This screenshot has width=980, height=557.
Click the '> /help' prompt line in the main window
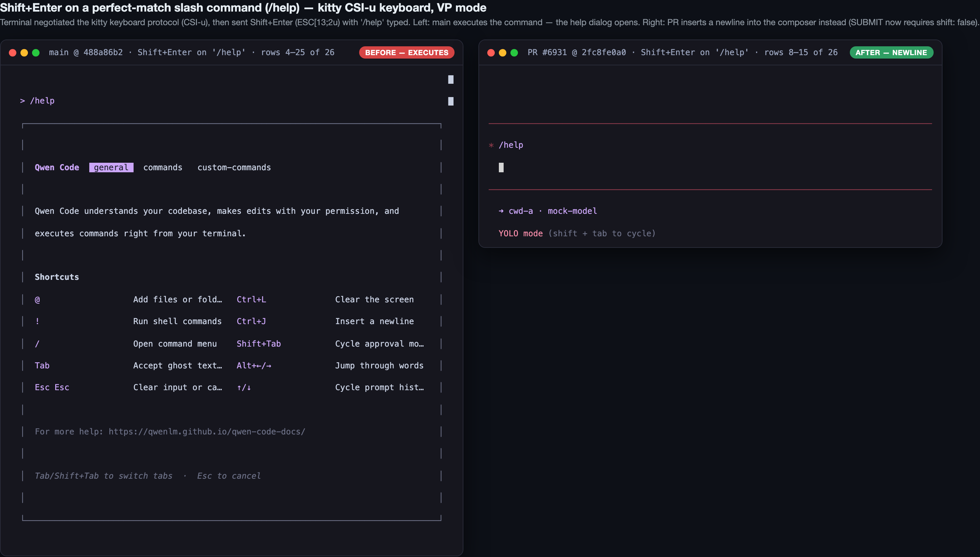click(37, 101)
